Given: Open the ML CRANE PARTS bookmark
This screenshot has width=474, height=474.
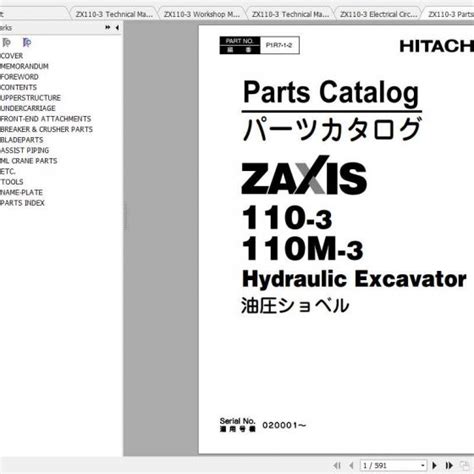Looking at the screenshot, I should tap(29, 161).
